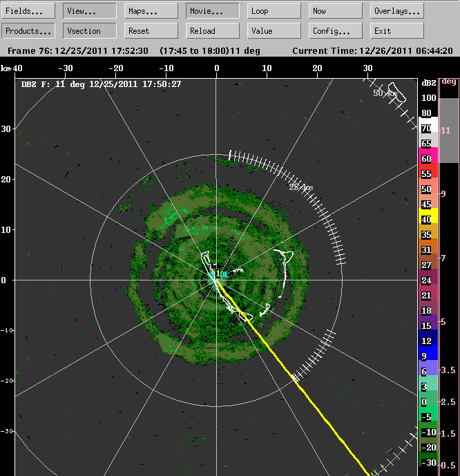Click the 50 km range ring label
Screen dimensions: 460x476
click(x=385, y=93)
